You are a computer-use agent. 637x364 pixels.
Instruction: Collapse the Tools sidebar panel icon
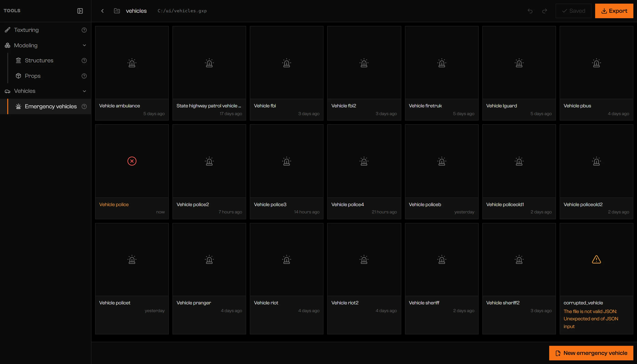pos(80,11)
